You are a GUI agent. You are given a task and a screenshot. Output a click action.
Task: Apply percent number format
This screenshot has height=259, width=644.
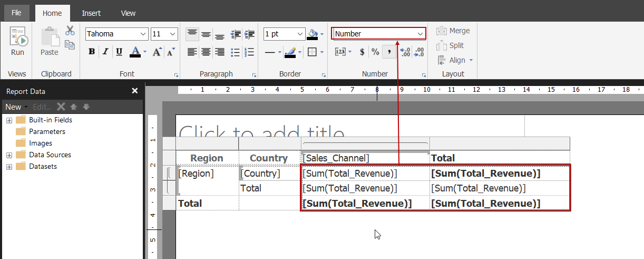375,52
